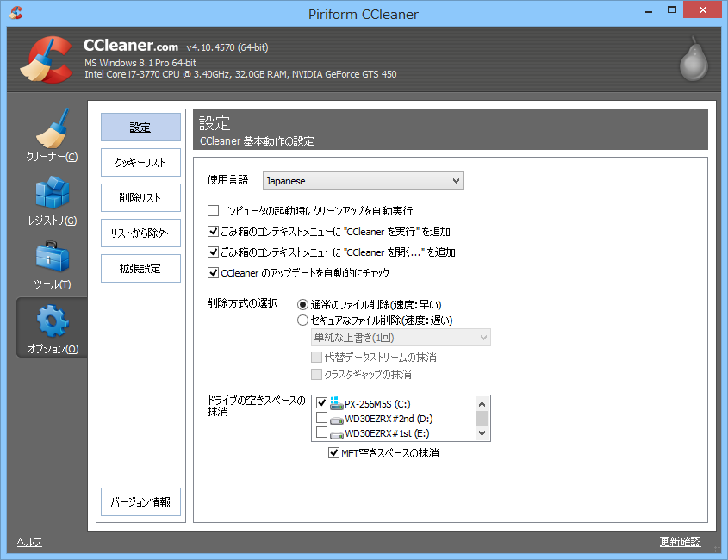
Task: Select セキュアなファイル削除 (slow) radio button
Action: (302, 320)
